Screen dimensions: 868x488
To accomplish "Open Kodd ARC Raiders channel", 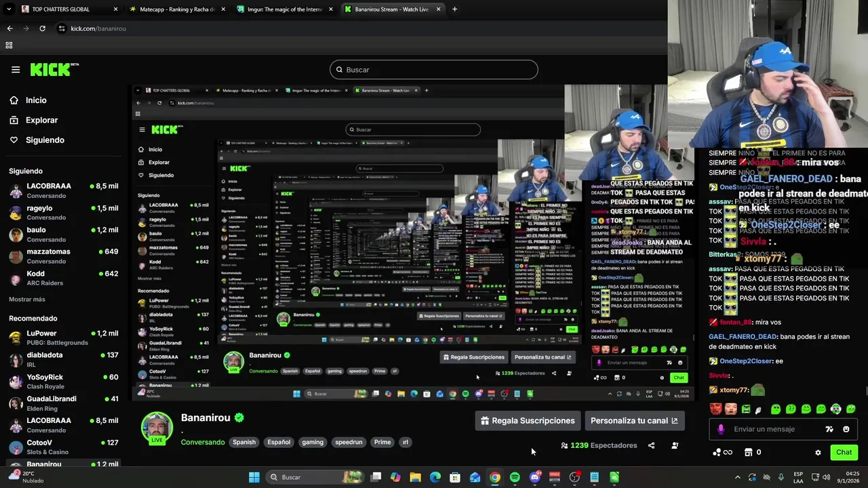I will 64,278.
